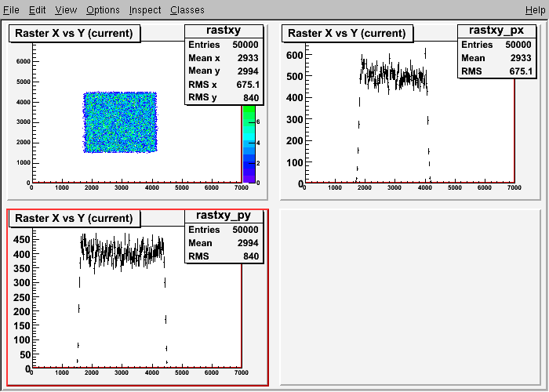Click the 6000 label on rastxy Y axis

point(24,61)
